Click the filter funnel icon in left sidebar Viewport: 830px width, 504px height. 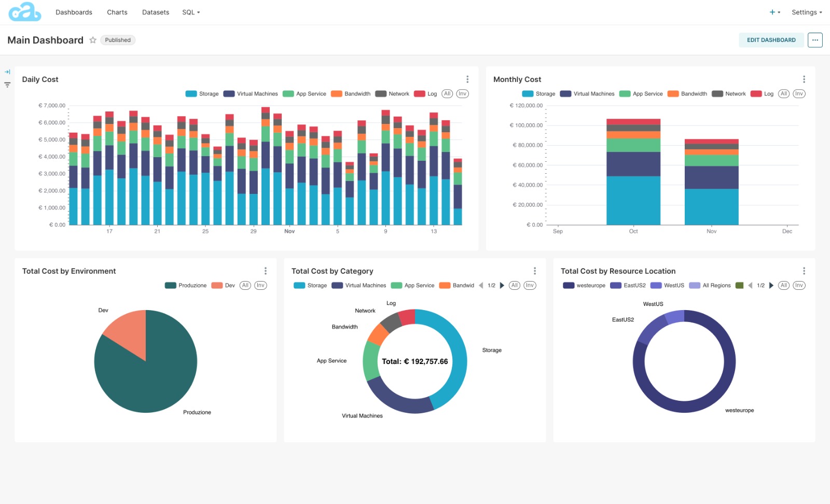[7, 85]
